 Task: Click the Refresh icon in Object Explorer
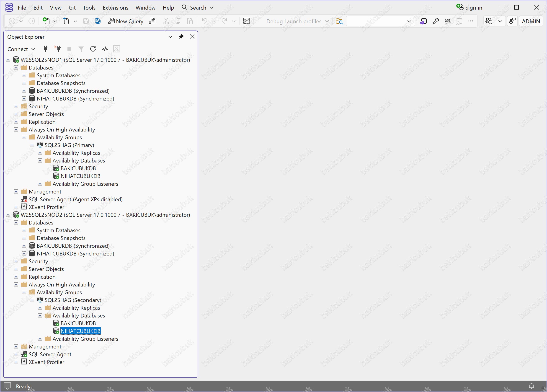point(93,49)
